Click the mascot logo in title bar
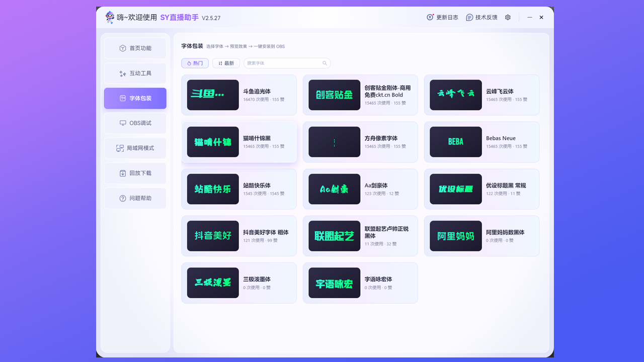Image resolution: width=644 pixels, height=362 pixels. click(110, 17)
